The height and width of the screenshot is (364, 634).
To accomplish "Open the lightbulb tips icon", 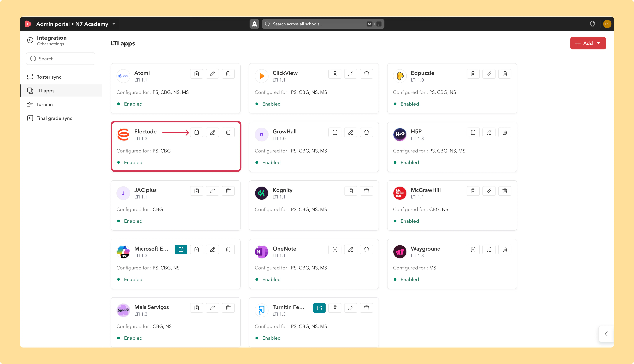I will coord(592,24).
